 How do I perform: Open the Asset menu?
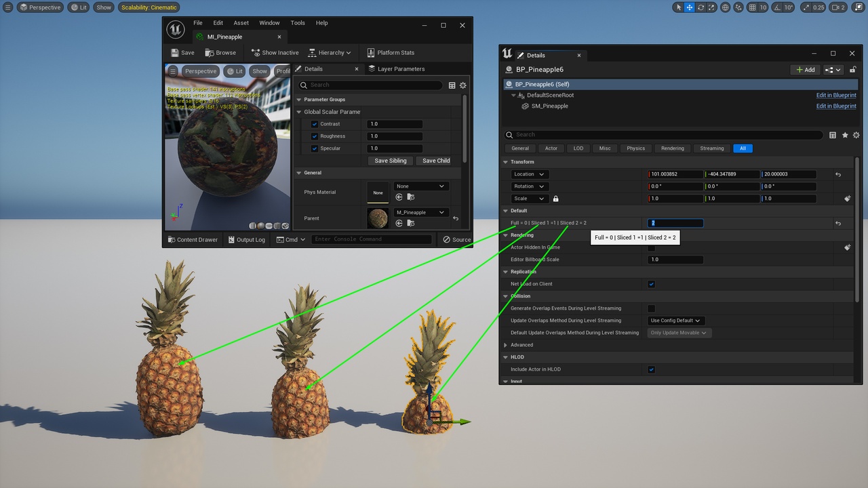tap(241, 23)
